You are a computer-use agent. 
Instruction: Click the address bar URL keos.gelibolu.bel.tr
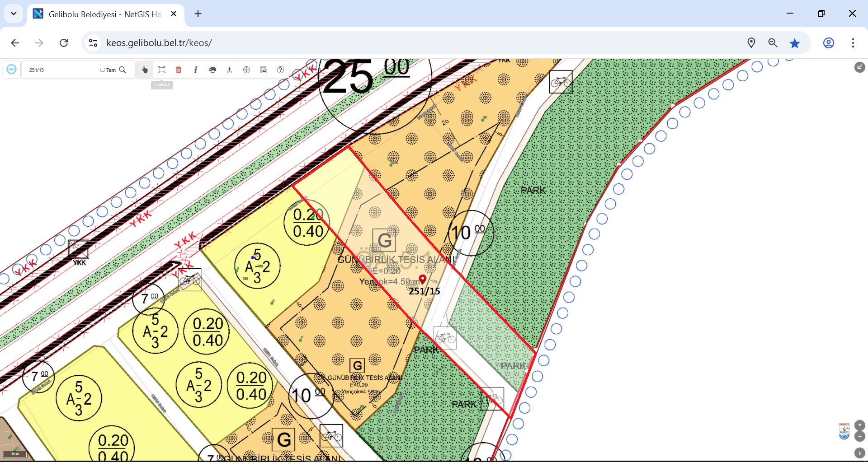159,43
